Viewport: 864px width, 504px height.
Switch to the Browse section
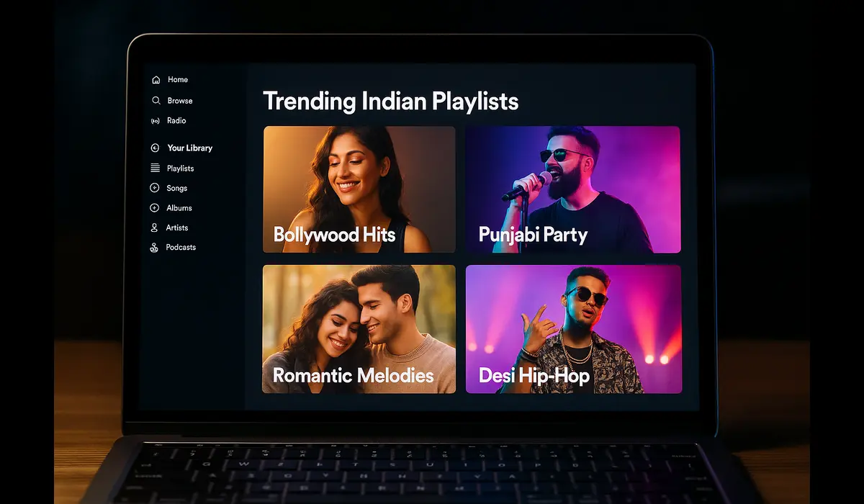181,101
